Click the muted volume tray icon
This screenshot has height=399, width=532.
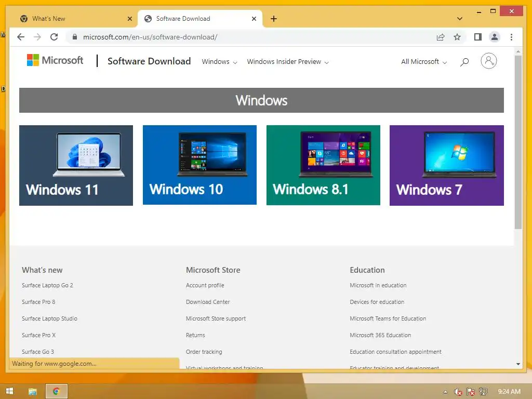coord(458,392)
